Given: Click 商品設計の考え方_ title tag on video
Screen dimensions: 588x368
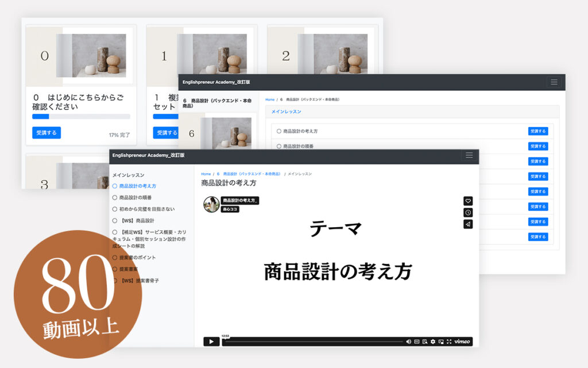Looking at the screenshot, I should 240,201.
